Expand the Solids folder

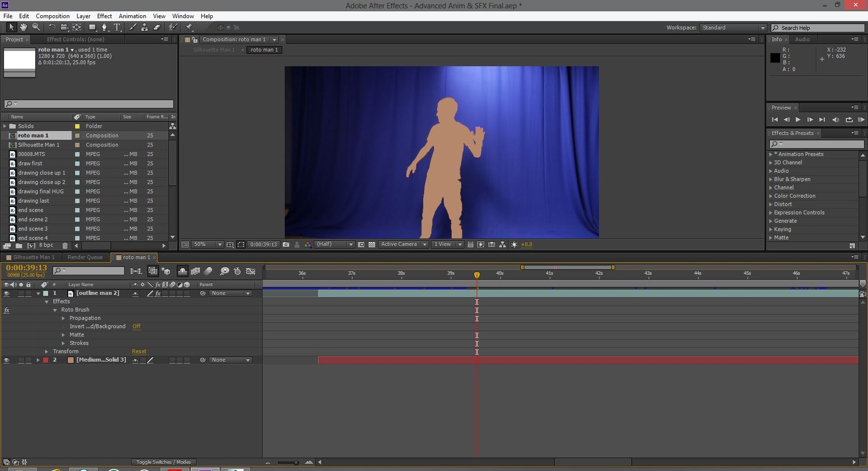click(5, 126)
